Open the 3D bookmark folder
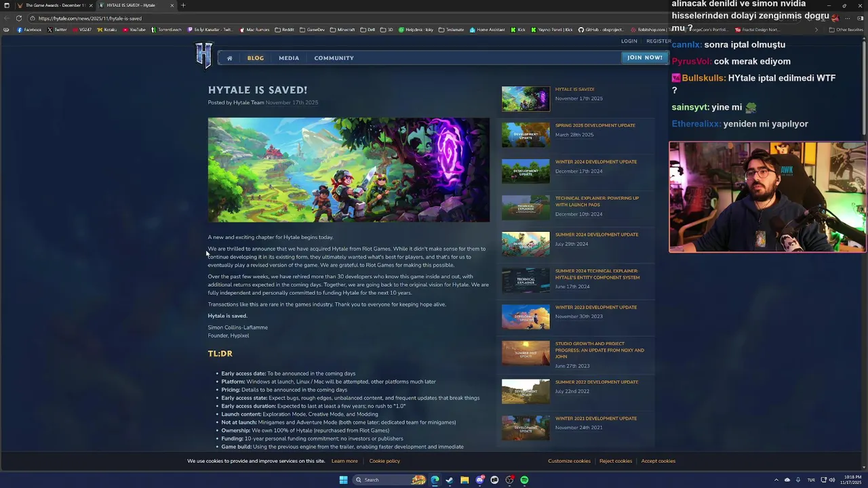Screen dimensions: 868x488 387,30
